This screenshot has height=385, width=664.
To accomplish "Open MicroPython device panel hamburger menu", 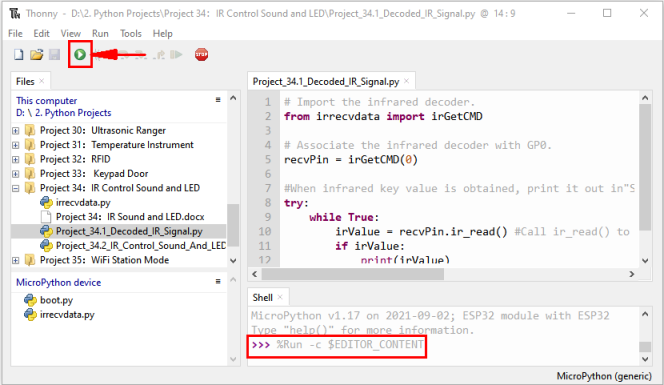I will coord(218,281).
